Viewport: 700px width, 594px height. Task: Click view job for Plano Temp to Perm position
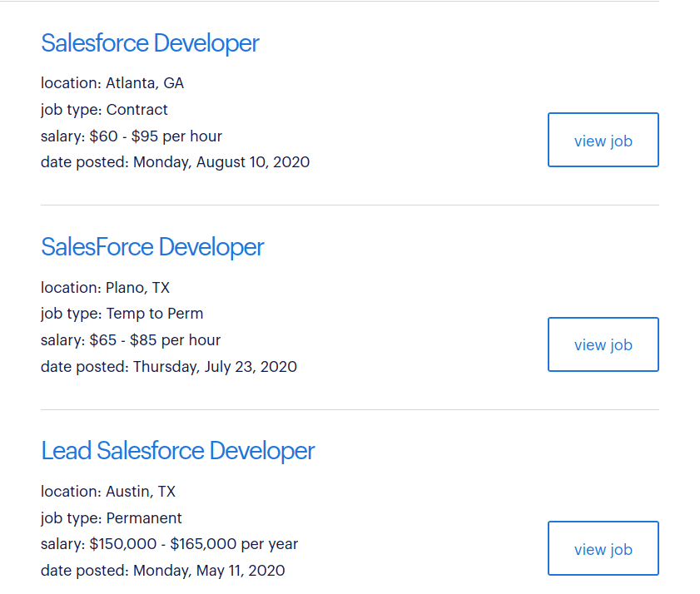(x=603, y=344)
